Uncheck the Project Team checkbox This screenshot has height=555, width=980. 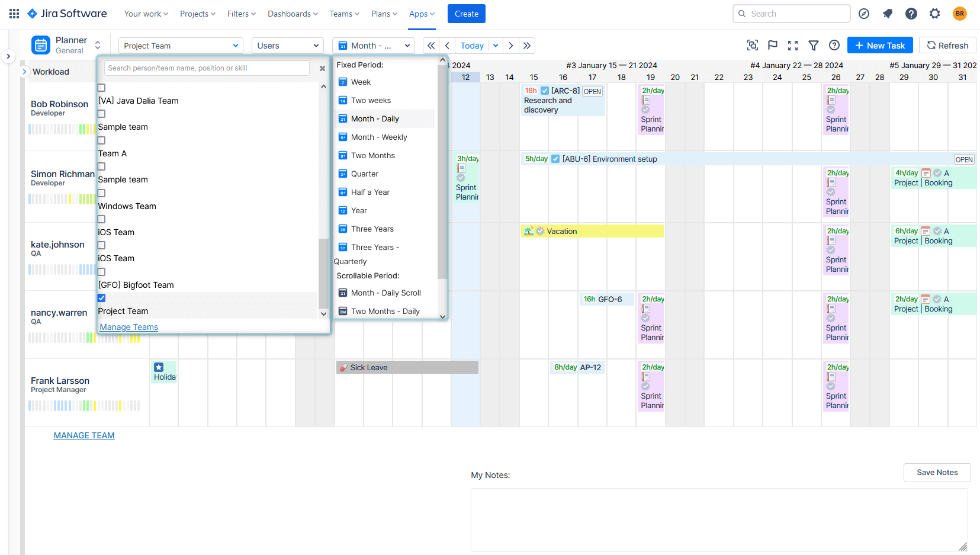coord(101,298)
